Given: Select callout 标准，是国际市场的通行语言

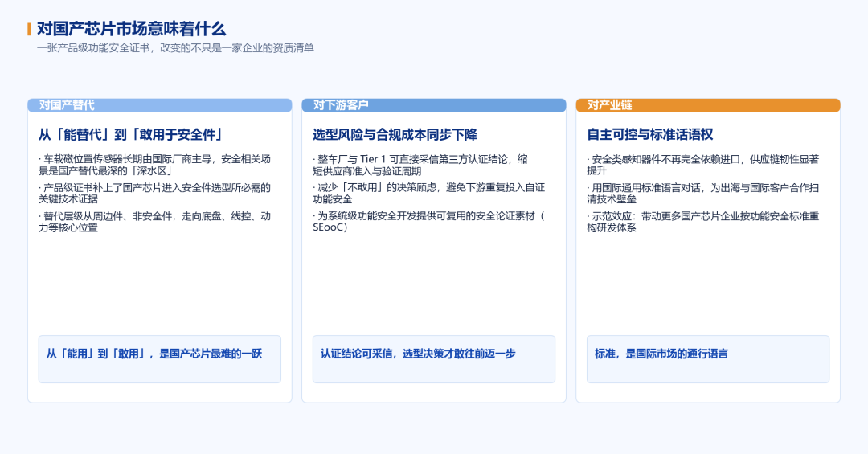Looking at the screenshot, I should (x=708, y=358).
